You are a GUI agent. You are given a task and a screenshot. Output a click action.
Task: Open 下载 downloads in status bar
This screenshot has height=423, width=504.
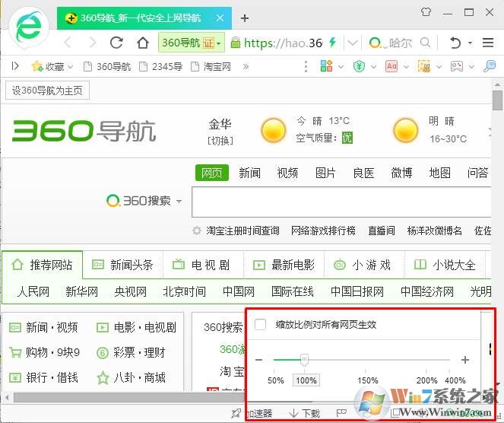(x=304, y=413)
